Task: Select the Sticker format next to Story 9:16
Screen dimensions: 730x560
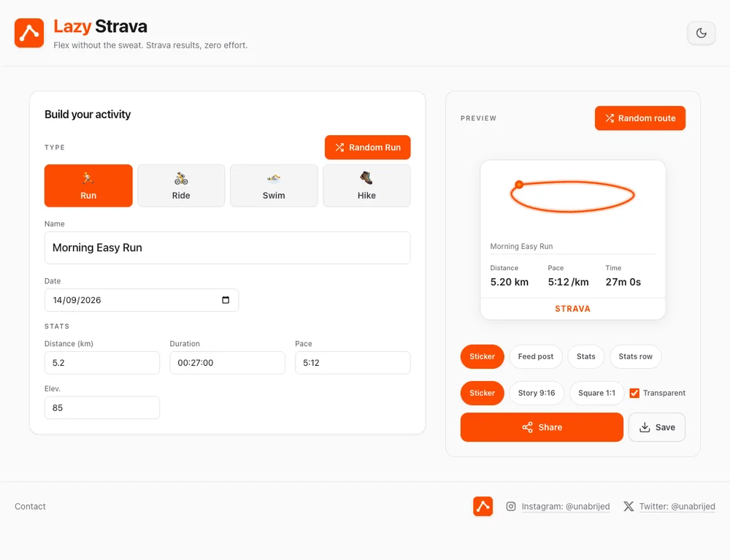Action: click(x=482, y=393)
